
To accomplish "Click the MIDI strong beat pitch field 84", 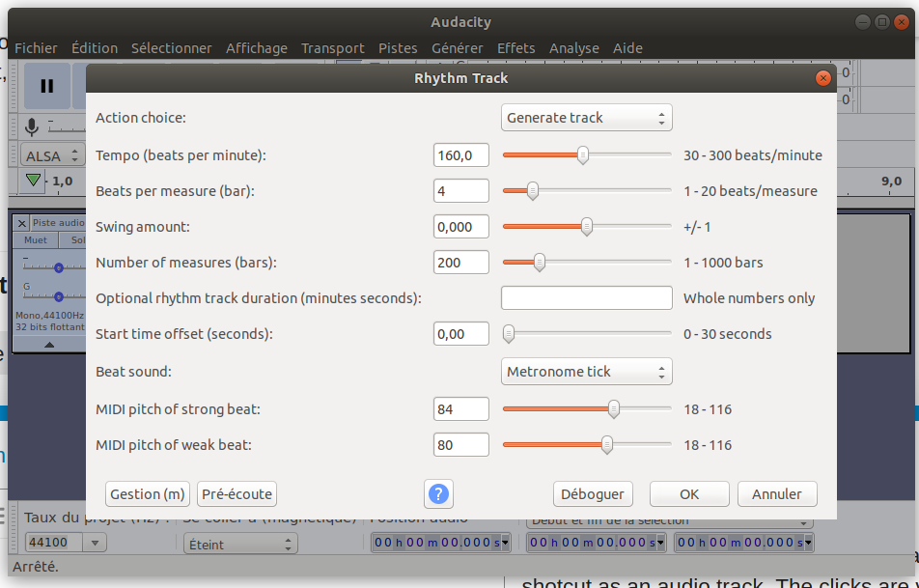I will pyautogui.click(x=461, y=409).
